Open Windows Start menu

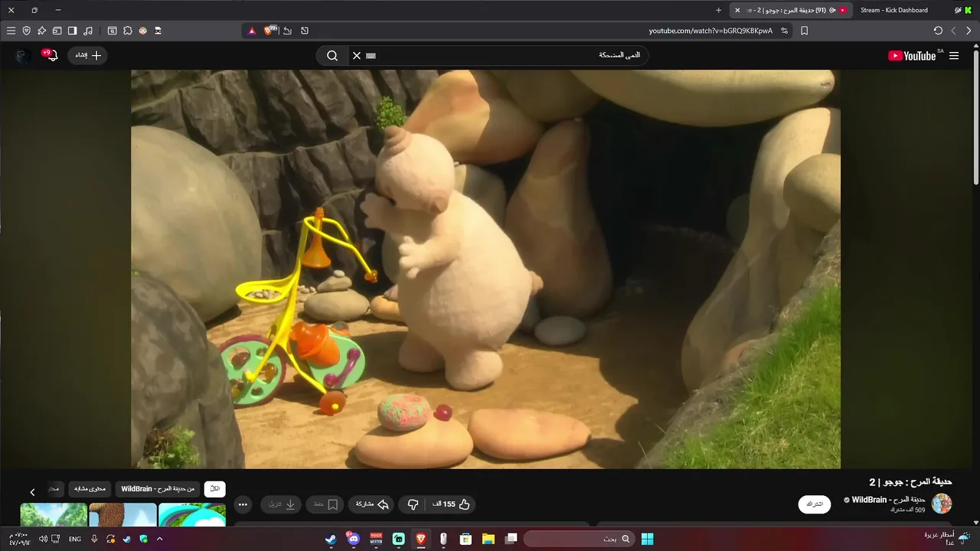pos(647,539)
